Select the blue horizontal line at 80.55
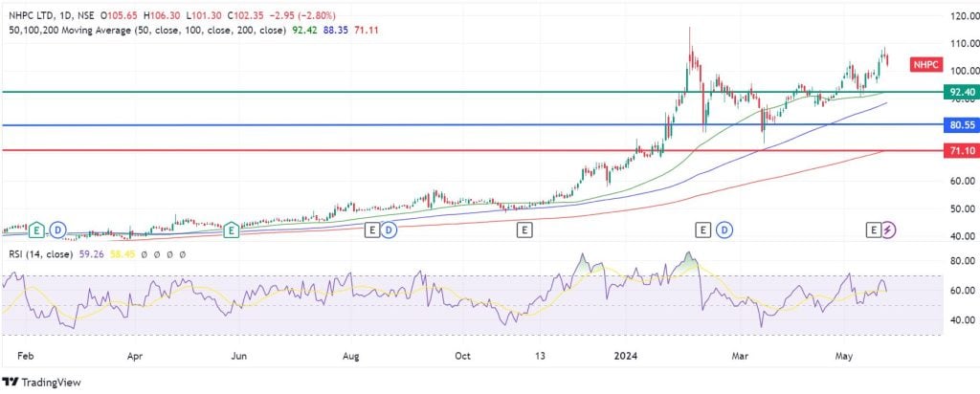This screenshot has height=394, width=980. coord(472,125)
